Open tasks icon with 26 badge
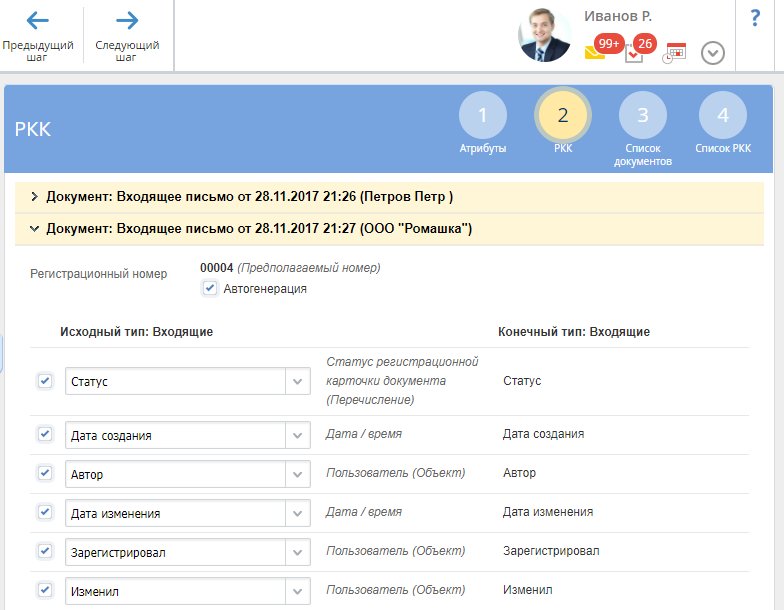This screenshot has height=610, width=784. pos(634,53)
